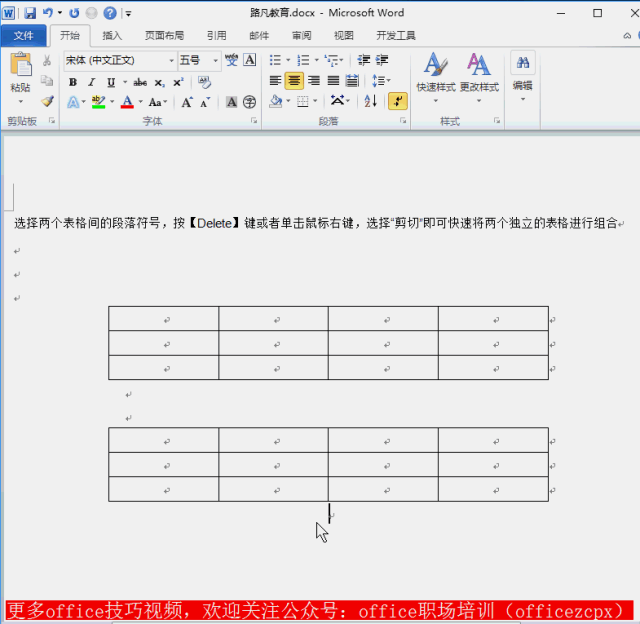This screenshot has height=624, width=640.
Task: Click the Word application icon in title bar
Action: [9, 13]
